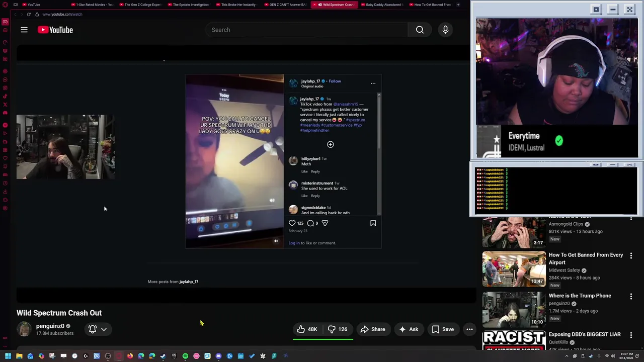Switch to 'How To Get Banned From' tab
The image size is (644, 362).
430,5
